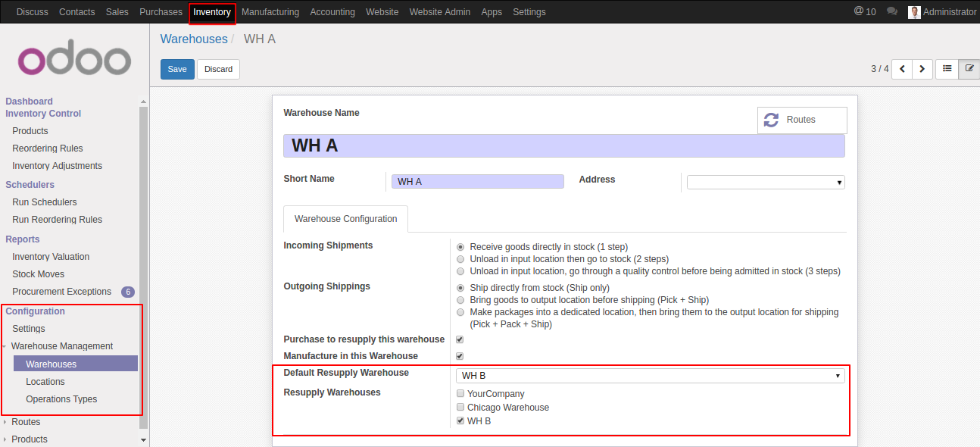Open Website Admin menu
This screenshot has height=447, width=980.
pyautogui.click(x=440, y=12)
